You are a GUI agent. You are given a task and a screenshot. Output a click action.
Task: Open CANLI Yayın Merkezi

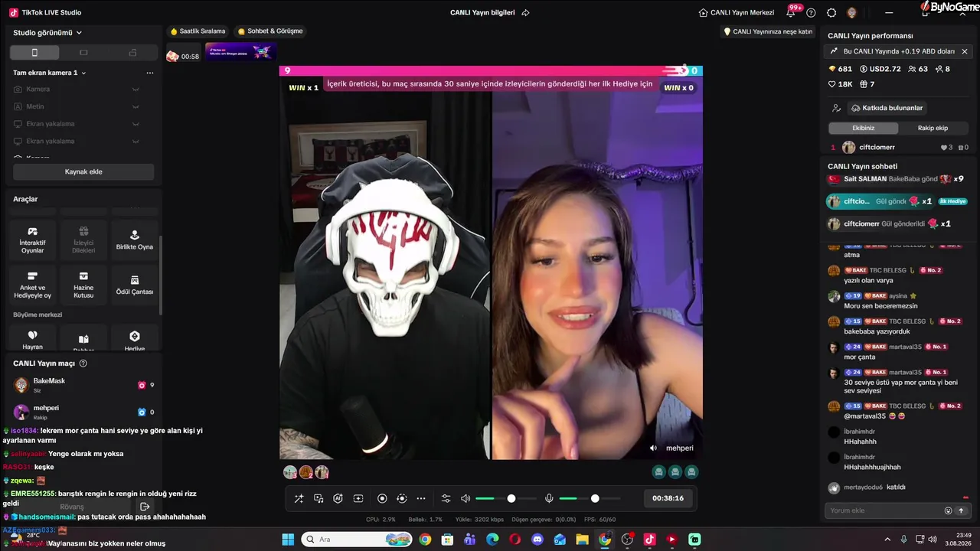[x=737, y=12]
